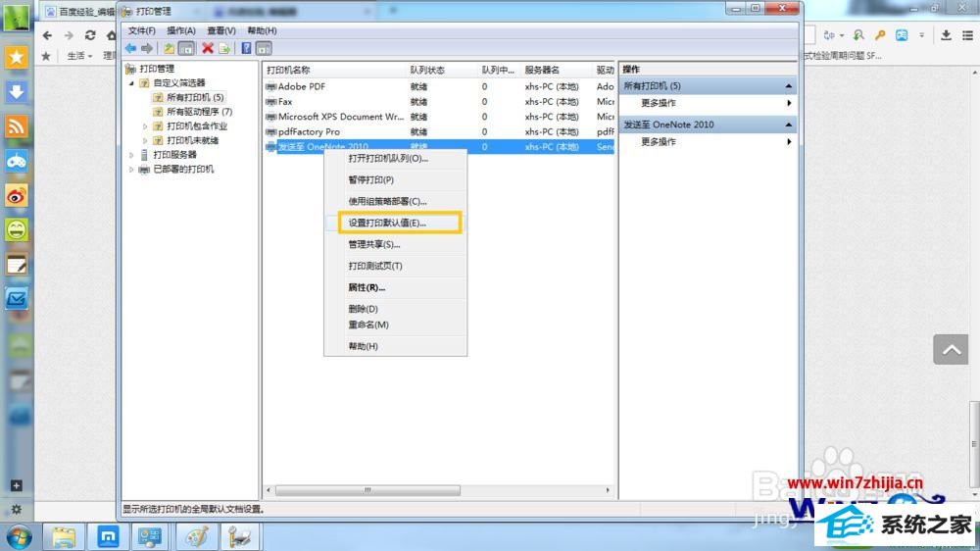Viewport: 980px width, 551px height.
Task: Open the Maxthon browser taskbar icon
Action: [108, 536]
